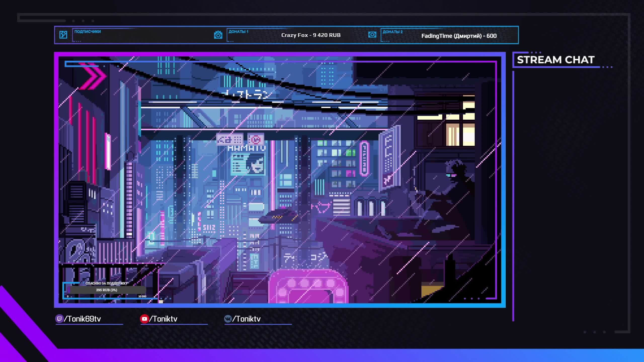The image size is (644, 362).
Task: Click the ДОНАТЫ 1 label
Action: (x=238, y=32)
